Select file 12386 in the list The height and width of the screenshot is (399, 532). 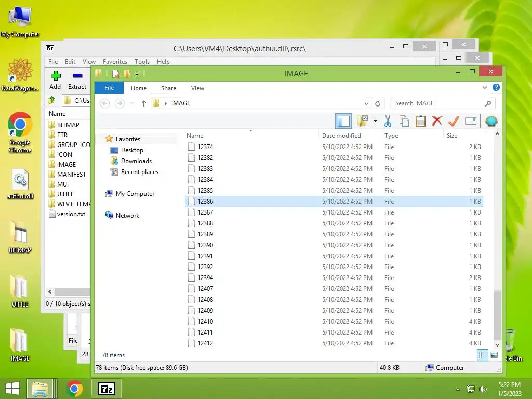pos(334,202)
